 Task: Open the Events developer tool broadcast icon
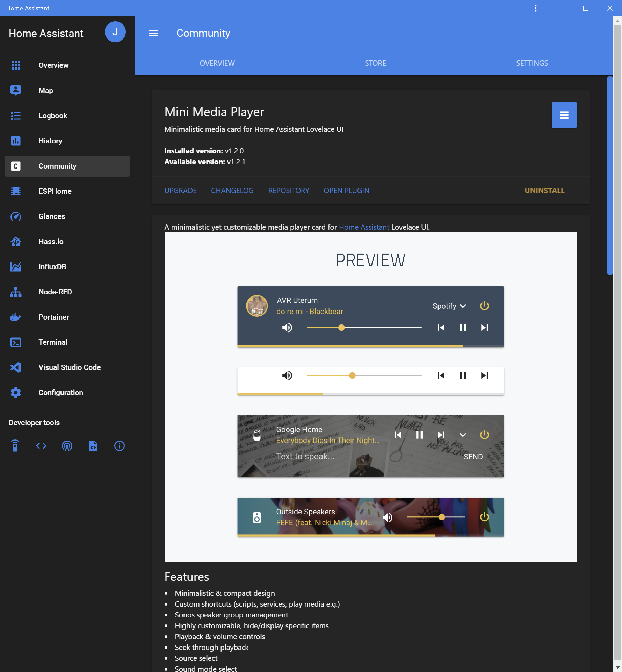[67, 446]
